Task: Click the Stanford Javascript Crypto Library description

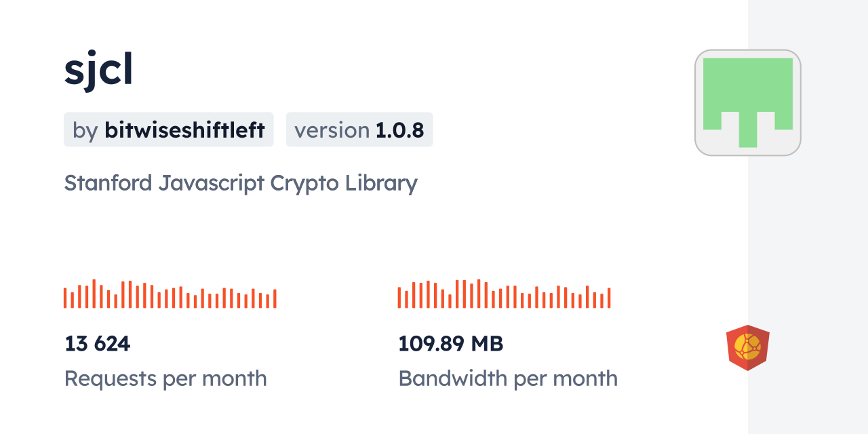Action: 241,183
